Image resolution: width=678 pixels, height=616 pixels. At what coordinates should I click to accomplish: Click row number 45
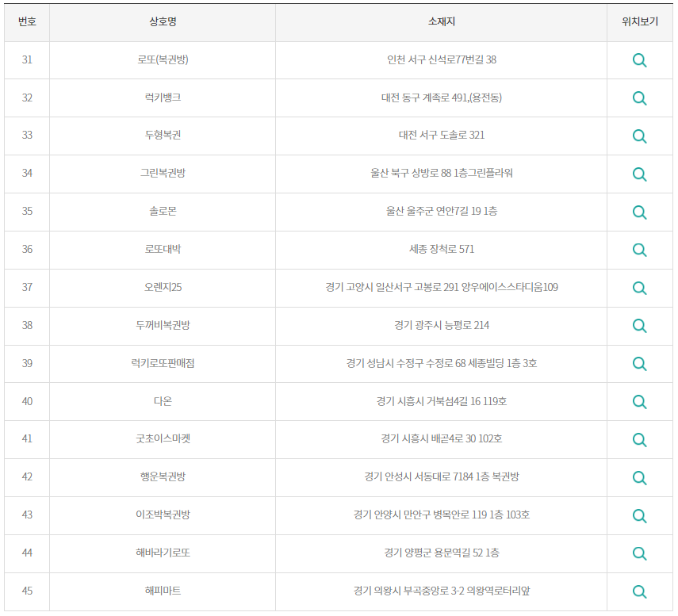27,591
